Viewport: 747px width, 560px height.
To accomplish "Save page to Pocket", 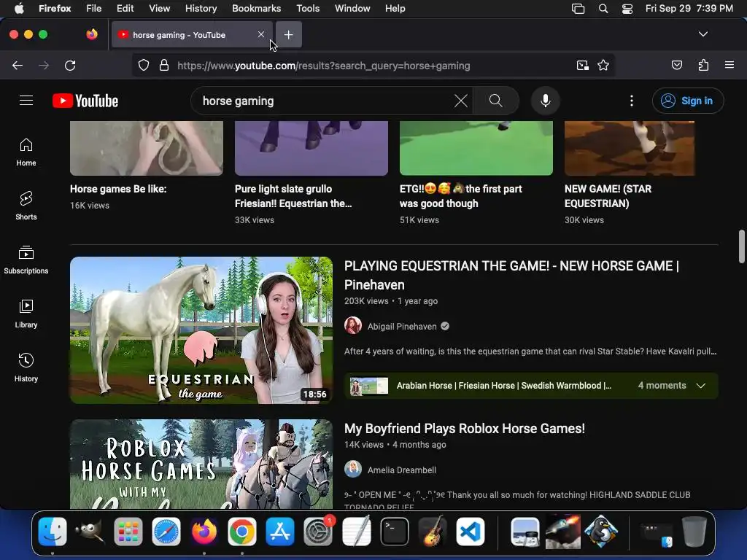I will (677, 65).
